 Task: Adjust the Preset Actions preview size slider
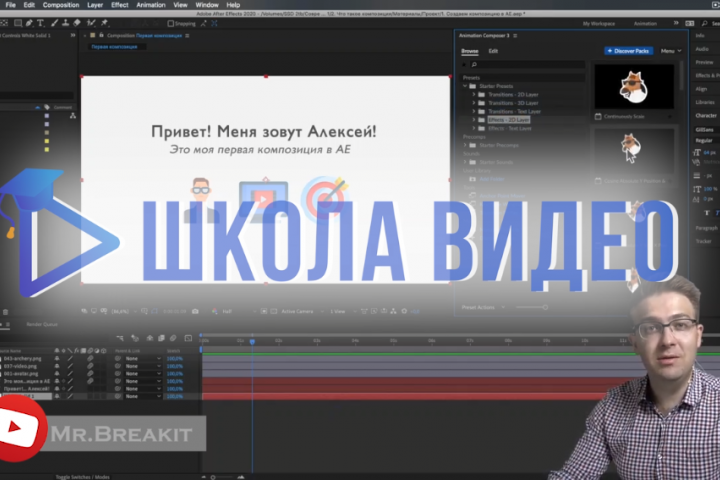545,307
